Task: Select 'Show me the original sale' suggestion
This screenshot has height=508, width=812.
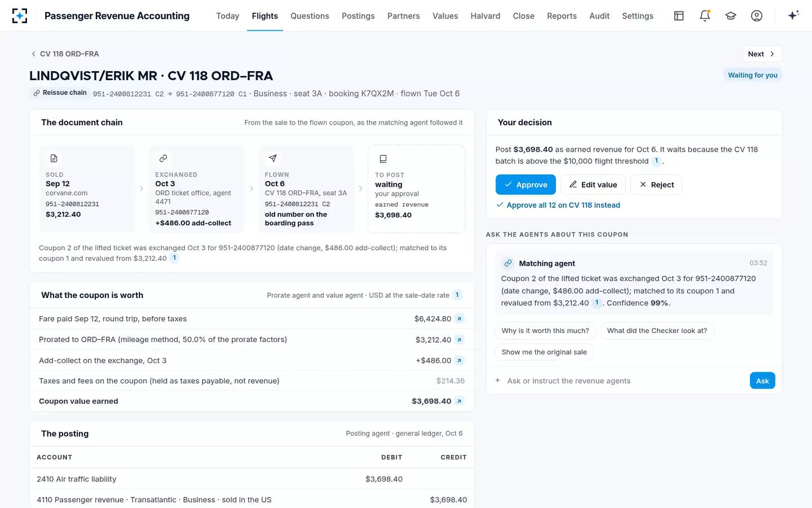Action: click(544, 352)
